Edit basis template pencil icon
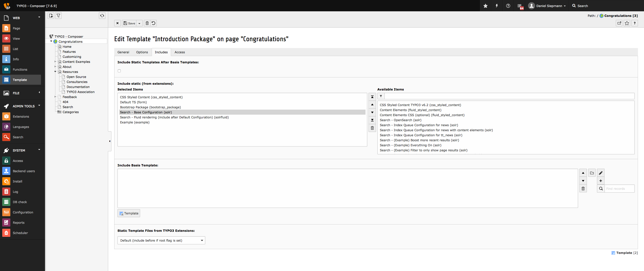 tap(601, 173)
